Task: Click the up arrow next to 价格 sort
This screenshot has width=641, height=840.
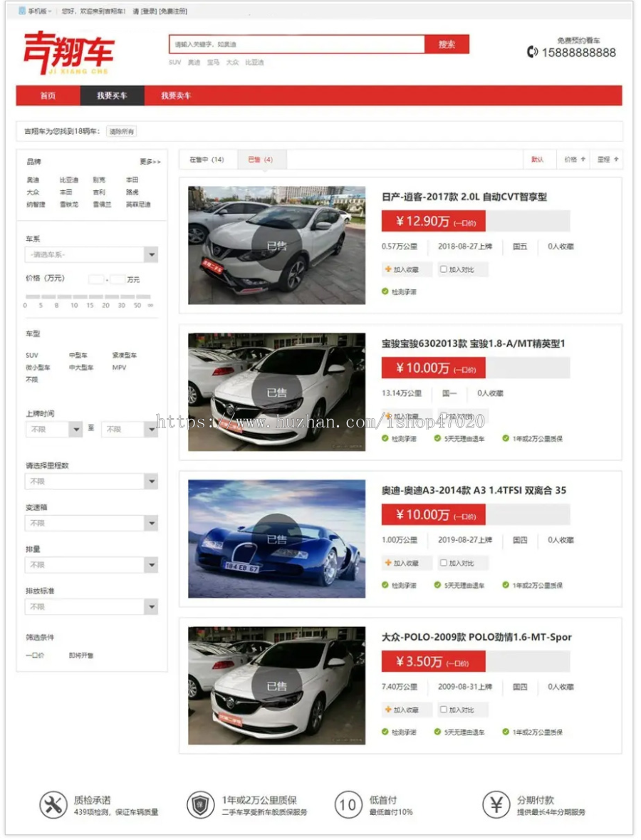Action: pyautogui.click(x=583, y=159)
